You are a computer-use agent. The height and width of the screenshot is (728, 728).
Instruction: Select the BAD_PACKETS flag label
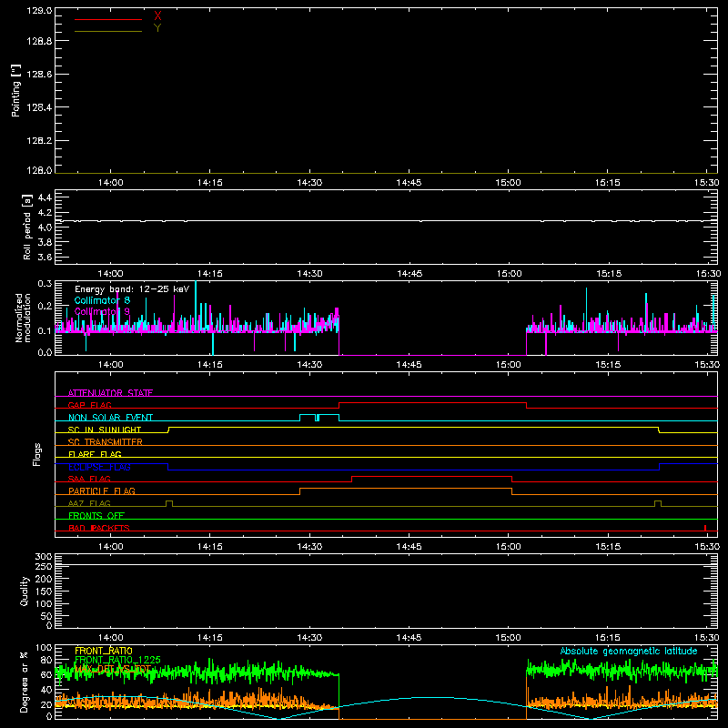click(99, 528)
